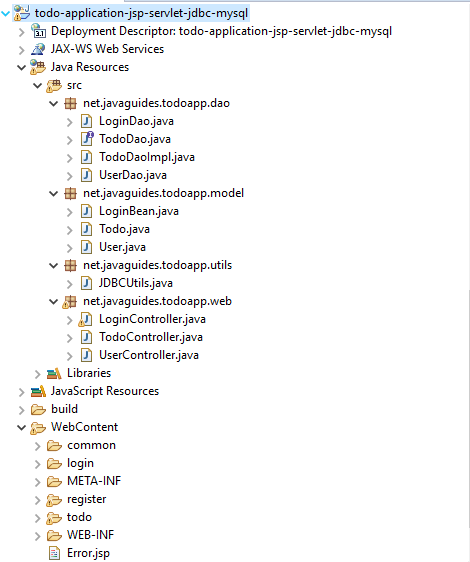Collapse the WebContent folder
This screenshot has width=470, height=562.
[22, 428]
